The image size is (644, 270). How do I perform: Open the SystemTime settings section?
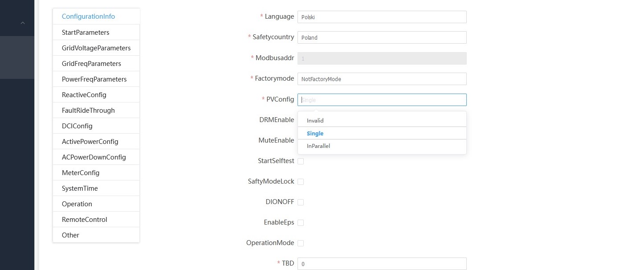(x=80, y=188)
